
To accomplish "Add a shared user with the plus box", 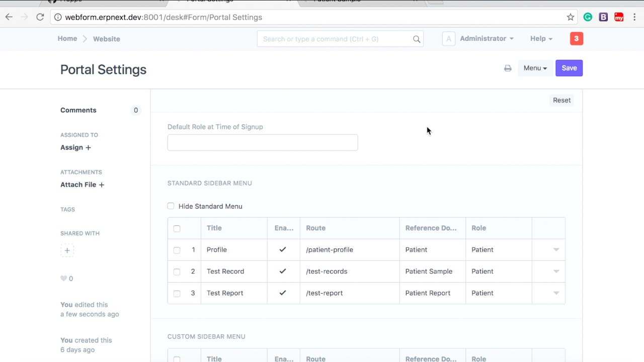I will point(67,250).
